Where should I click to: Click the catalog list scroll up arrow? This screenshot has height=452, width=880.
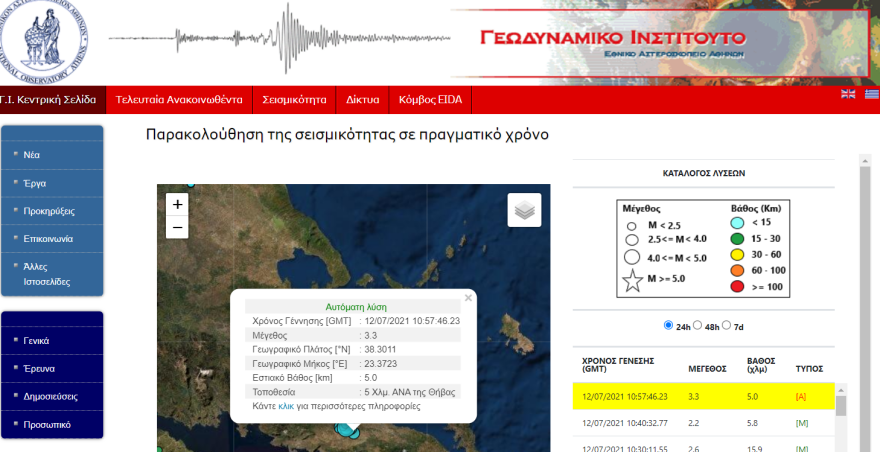[x=841, y=390]
